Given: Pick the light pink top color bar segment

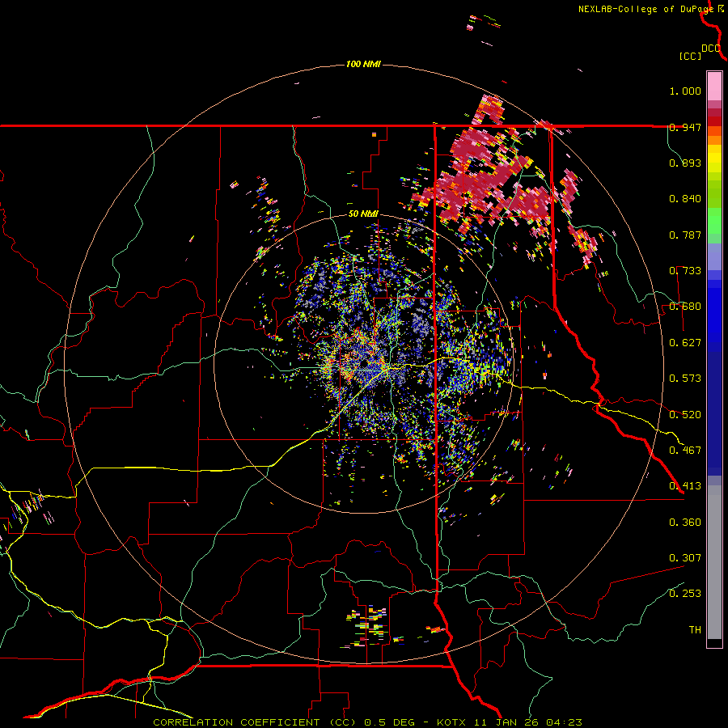Looking at the screenshot, I should point(714,86).
